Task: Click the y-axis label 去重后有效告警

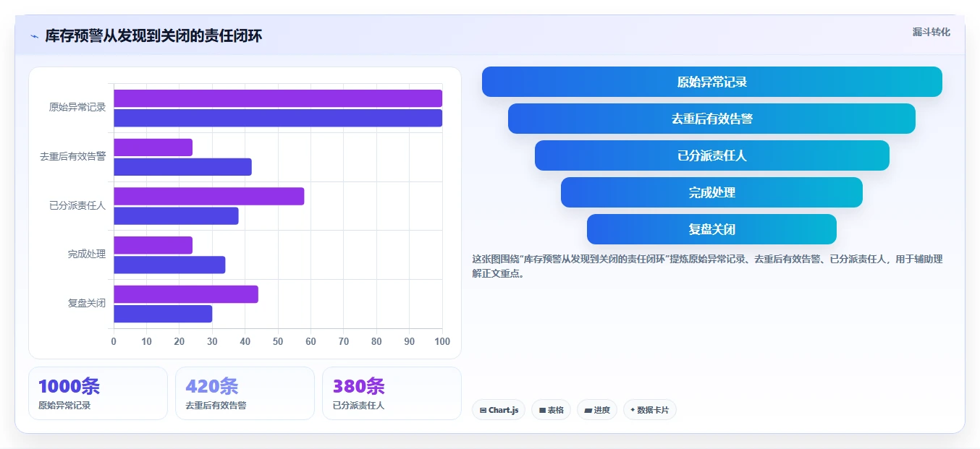Action: coord(73,157)
